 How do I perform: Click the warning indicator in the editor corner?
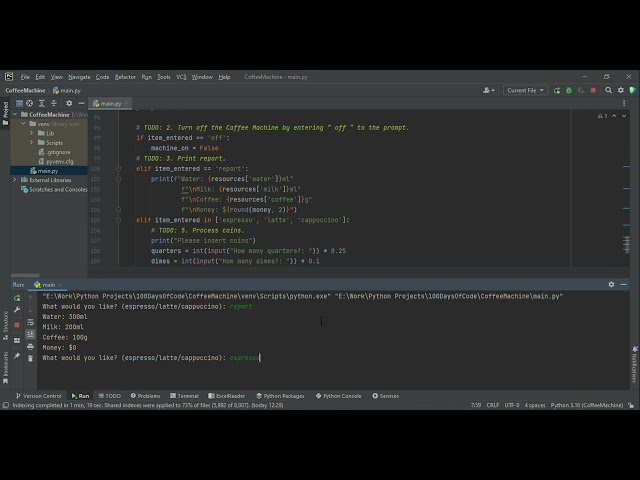tap(602, 116)
